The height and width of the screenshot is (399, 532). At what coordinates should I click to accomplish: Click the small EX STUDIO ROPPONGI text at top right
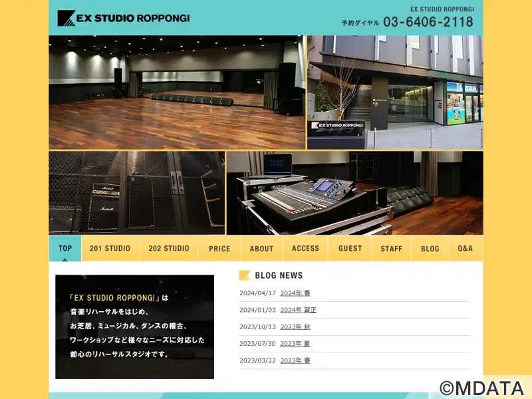pos(442,9)
